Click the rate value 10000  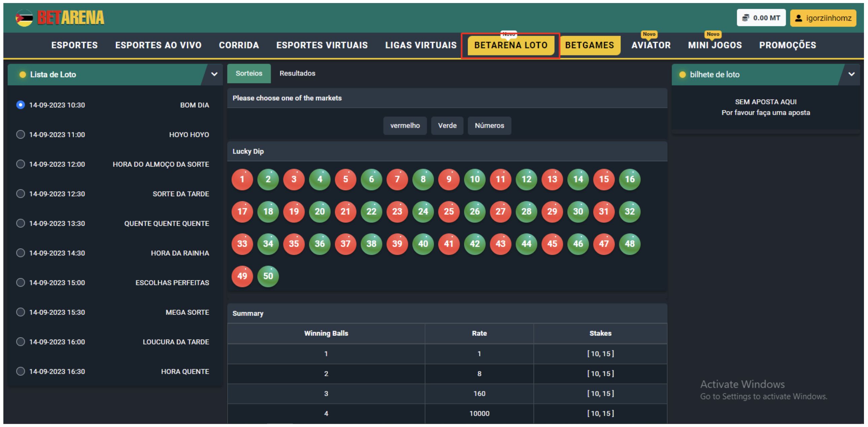point(479,414)
